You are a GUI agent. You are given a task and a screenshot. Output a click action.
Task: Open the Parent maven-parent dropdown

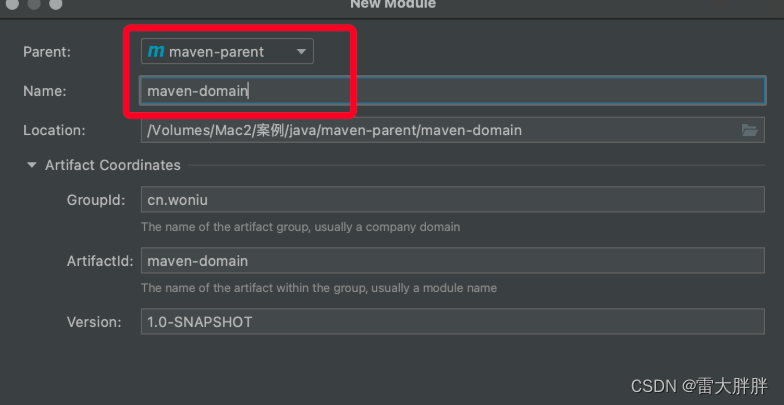click(227, 52)
